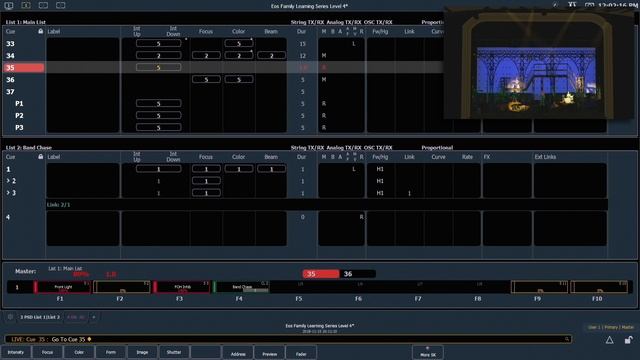Select the Front Light fader tile above F1
Viewport: 640px width, 360px height.
63,287
